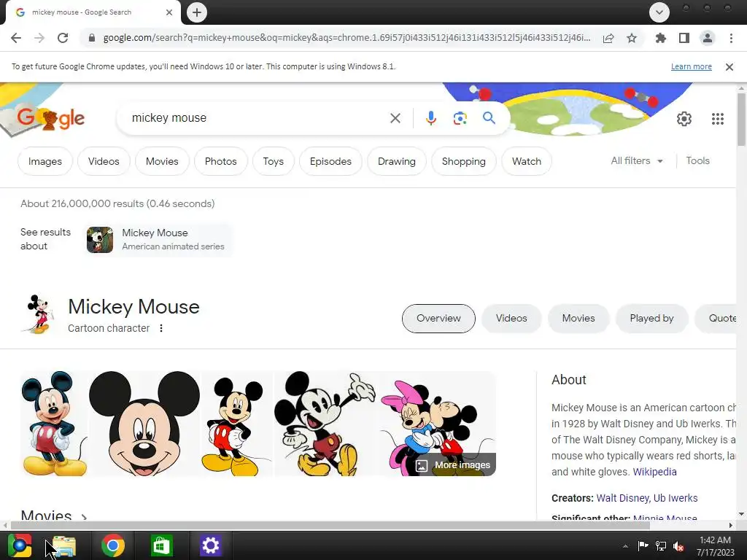747x560 pixels.
Task: Show hidden tray icons arrow
Action: [x=625, y=546]
